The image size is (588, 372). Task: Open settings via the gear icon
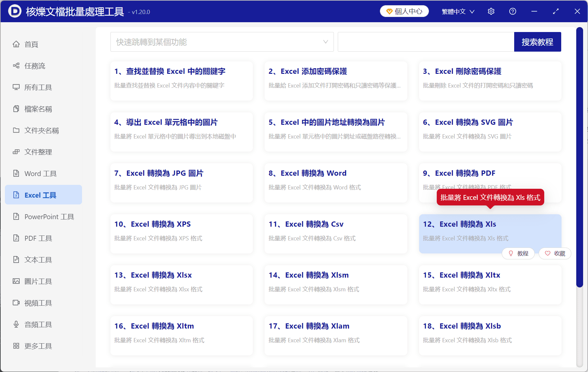tap(491, 11)
